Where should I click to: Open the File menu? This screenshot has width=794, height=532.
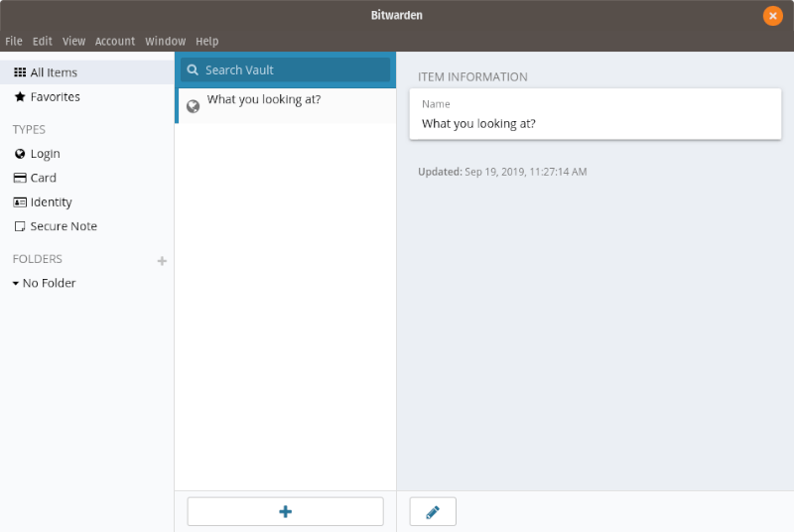point(14,42)
